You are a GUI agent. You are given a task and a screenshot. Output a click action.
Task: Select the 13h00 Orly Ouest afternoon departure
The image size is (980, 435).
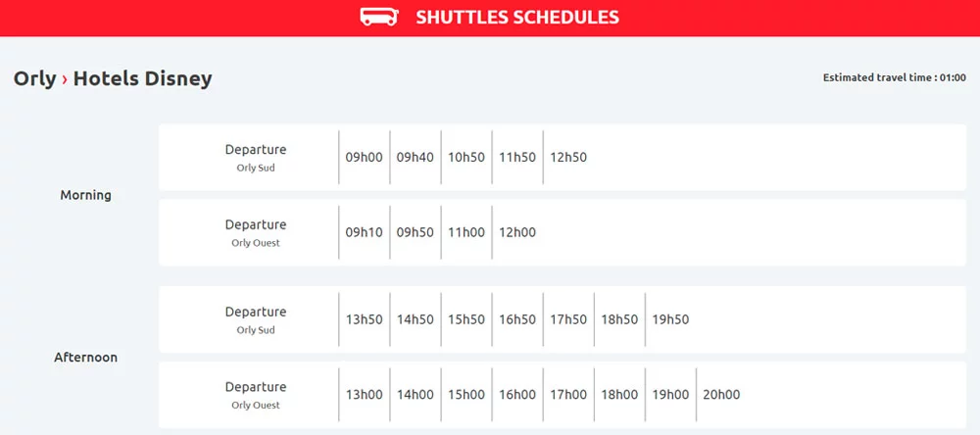(x=364, y=395)
